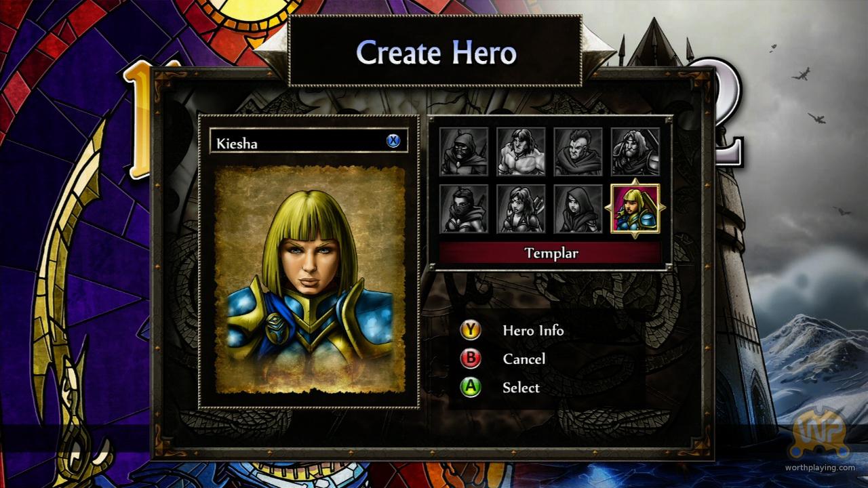Click the green A button icon
This screenshot has height=488, width=868.
471,388
